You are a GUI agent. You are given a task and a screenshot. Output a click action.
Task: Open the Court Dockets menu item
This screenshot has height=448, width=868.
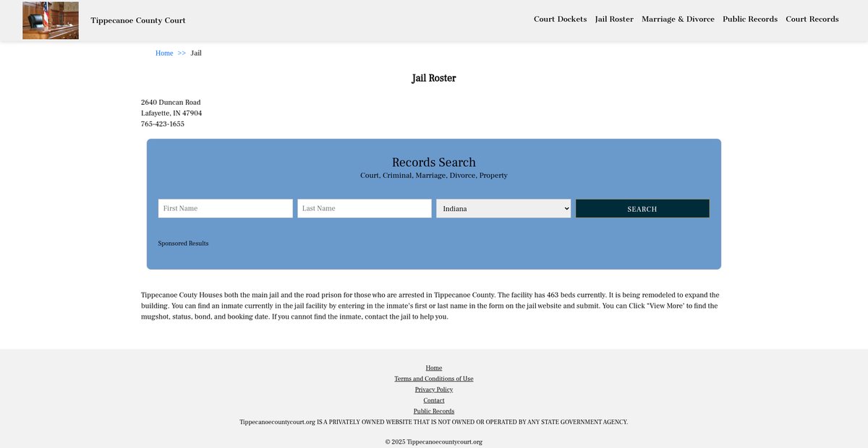point(560,19)
